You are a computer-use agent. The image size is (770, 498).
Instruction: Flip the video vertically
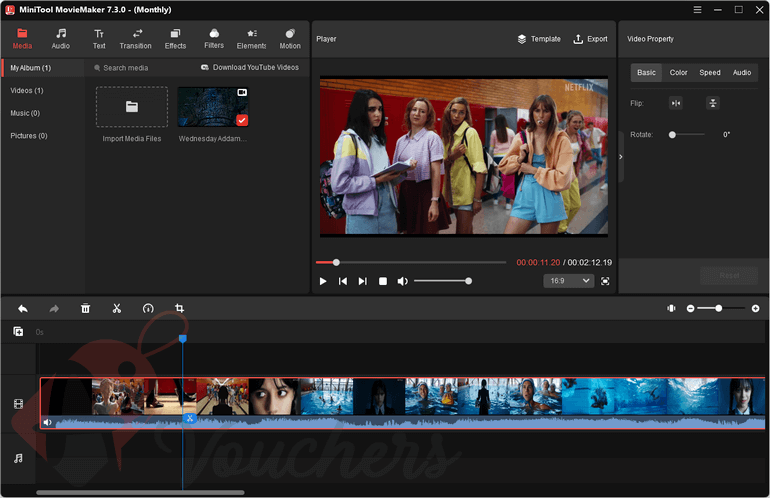[x=712, y=103]
